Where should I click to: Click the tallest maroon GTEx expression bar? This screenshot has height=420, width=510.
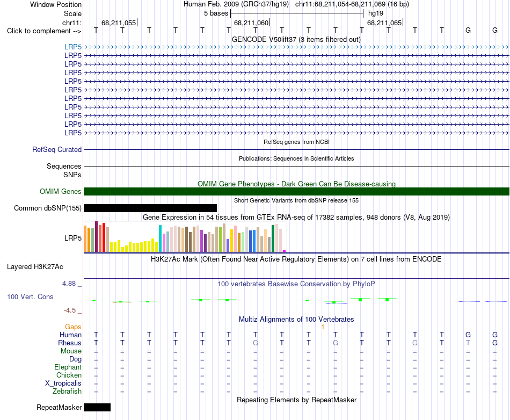pyautogui.click(x=96, y=236)
